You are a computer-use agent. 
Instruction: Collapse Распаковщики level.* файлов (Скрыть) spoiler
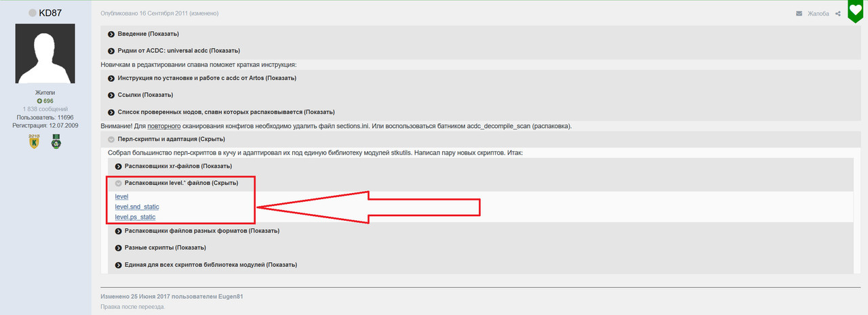176,183
